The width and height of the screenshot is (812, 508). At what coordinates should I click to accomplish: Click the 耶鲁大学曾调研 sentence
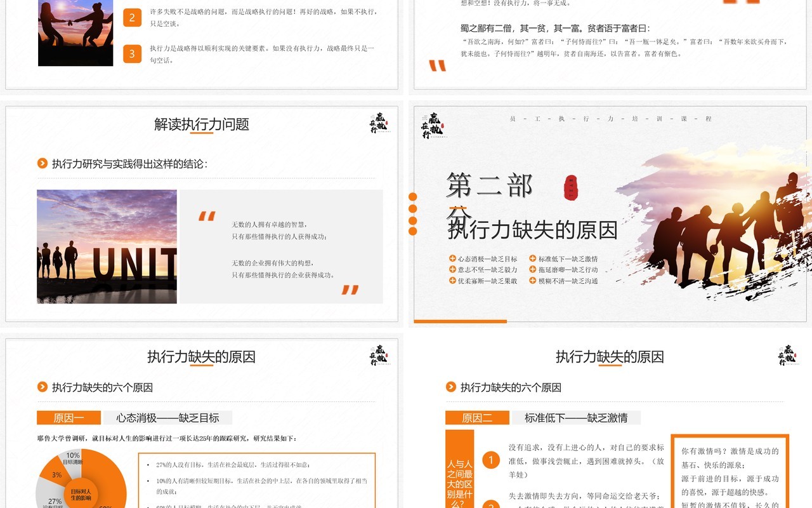pos(167,438)
